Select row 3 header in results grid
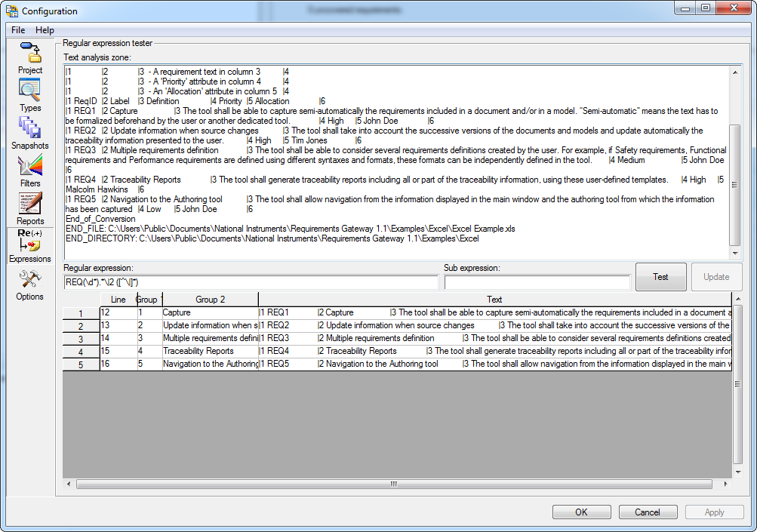The image size is (757, 532). coord(81,339)
